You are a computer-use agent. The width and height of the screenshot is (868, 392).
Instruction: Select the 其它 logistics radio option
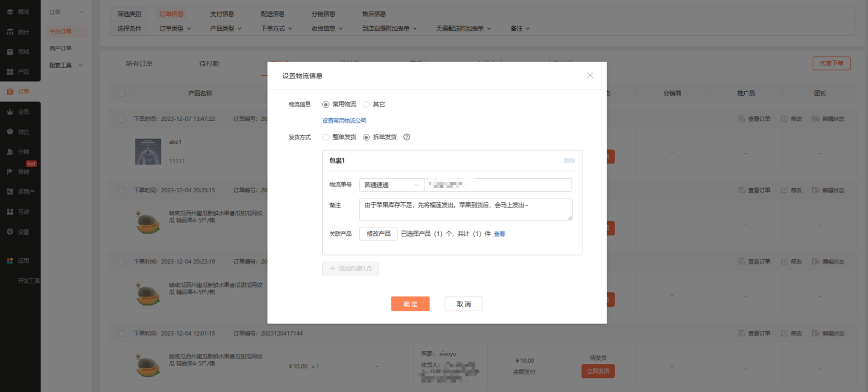(x=367, y=105)
